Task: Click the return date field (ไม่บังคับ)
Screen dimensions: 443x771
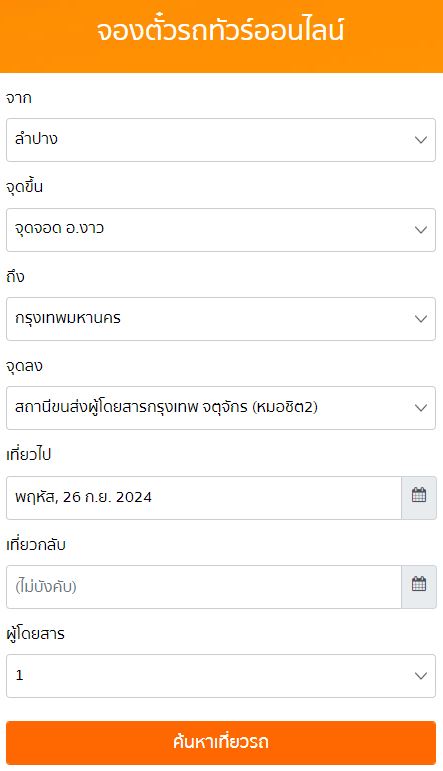Action: 204,587
